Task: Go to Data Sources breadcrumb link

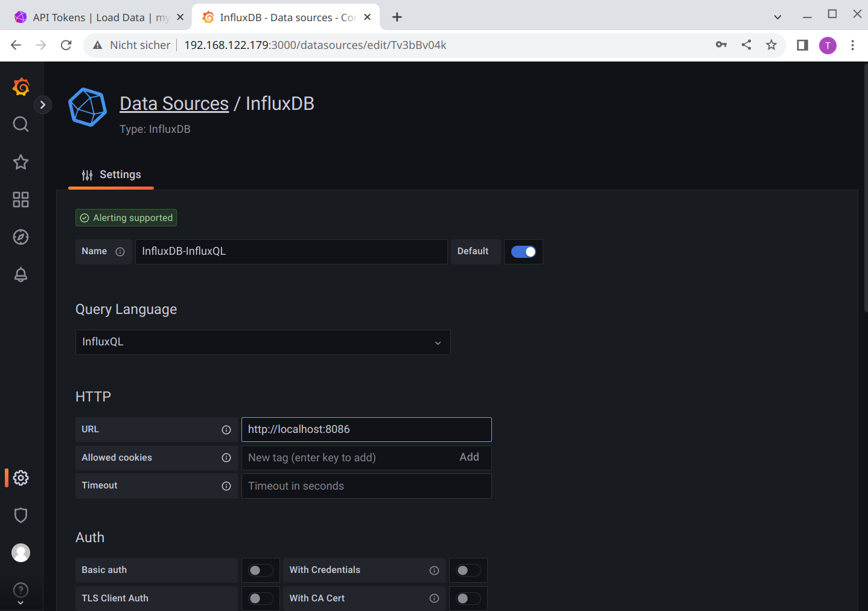Action: tap(174, 103)
